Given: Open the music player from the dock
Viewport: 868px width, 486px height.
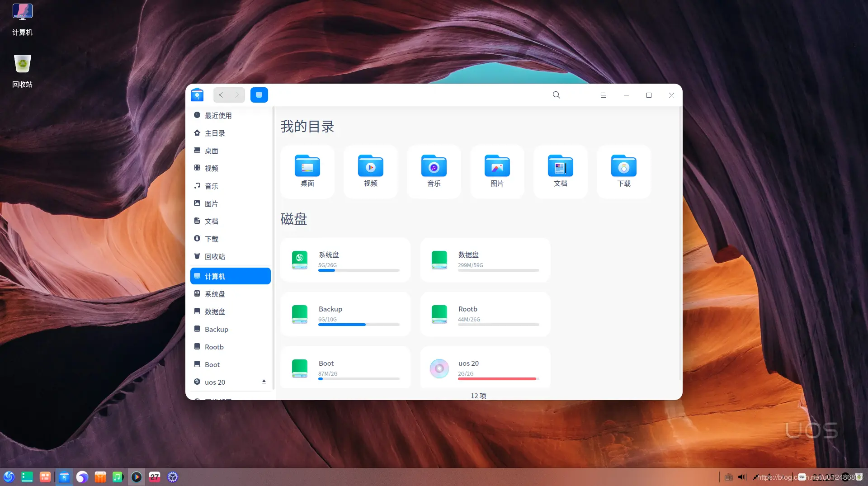Looking at the screenshot, I should point(118,477).
